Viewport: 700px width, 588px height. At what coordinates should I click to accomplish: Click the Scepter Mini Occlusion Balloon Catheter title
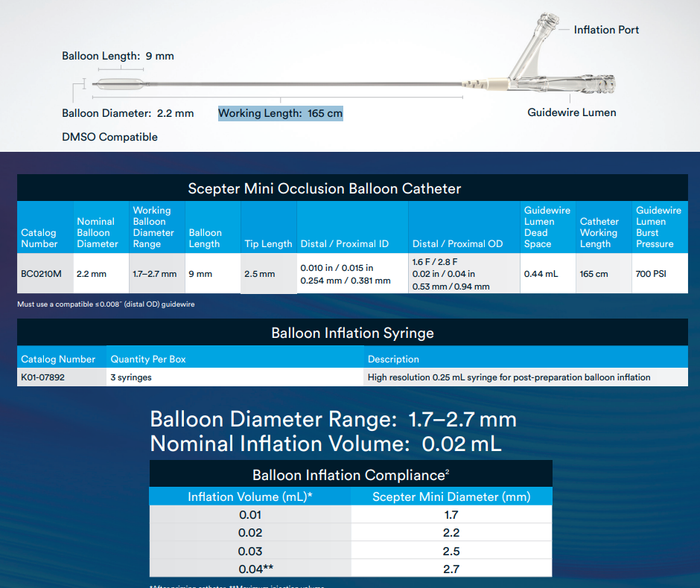[324, 188]
